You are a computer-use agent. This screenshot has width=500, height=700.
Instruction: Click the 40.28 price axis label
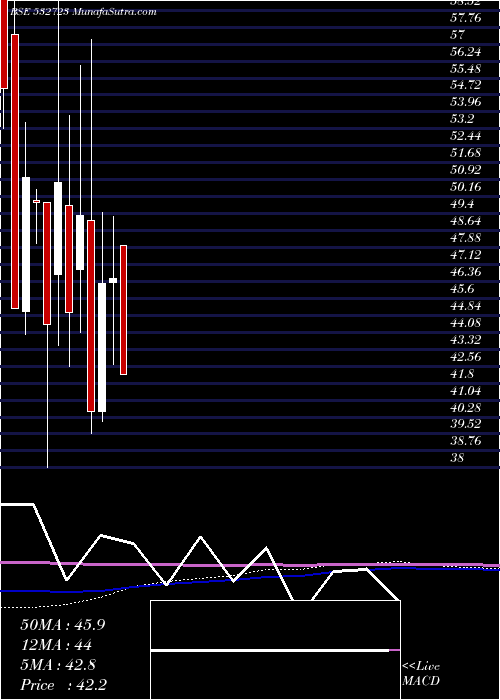point(467,408)
